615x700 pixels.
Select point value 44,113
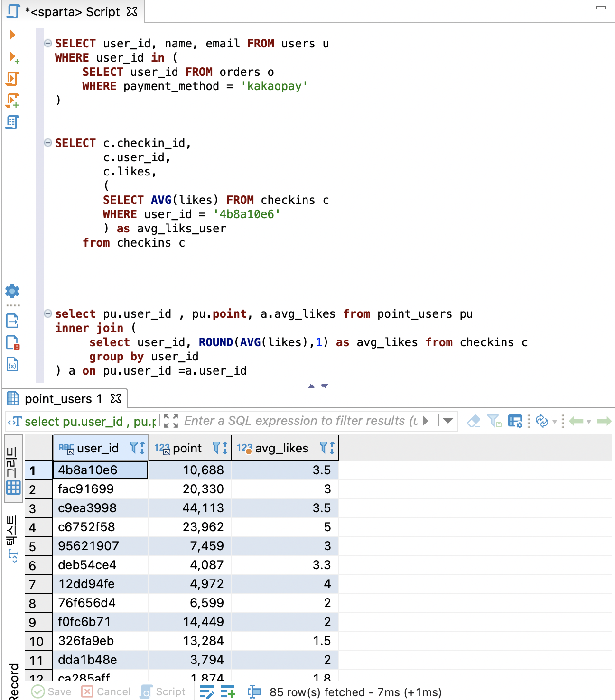click(190, 508)
